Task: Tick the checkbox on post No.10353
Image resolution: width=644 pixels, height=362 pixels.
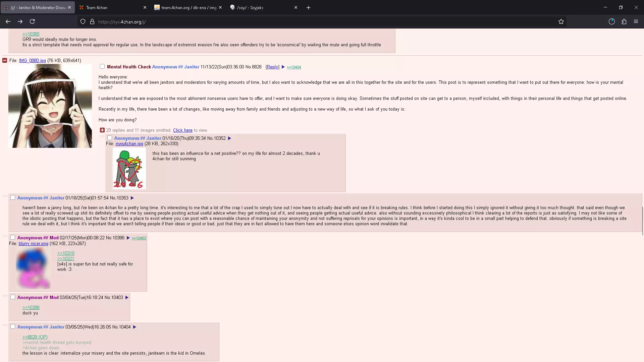Action: point(13,198)
